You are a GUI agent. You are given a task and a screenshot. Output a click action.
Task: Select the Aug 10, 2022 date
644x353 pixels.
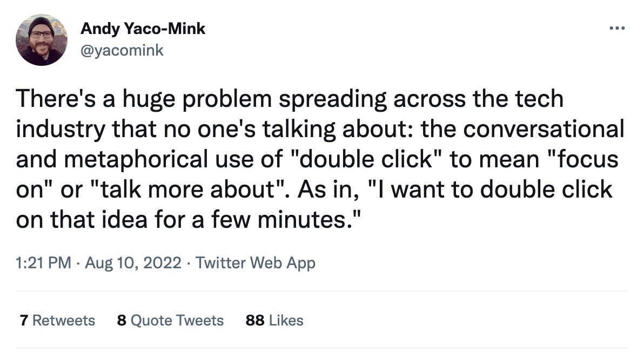pyautogui.click(x=132, y=263)
